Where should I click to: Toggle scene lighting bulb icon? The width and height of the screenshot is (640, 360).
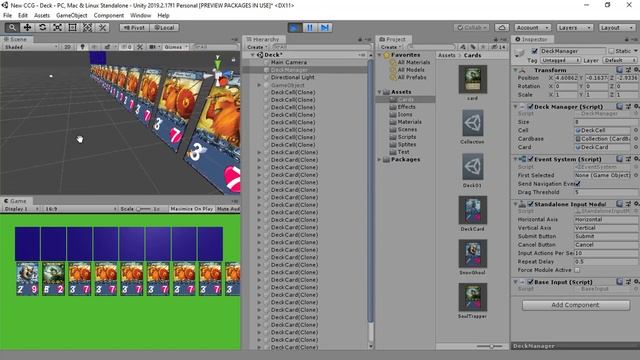(82, 47)
